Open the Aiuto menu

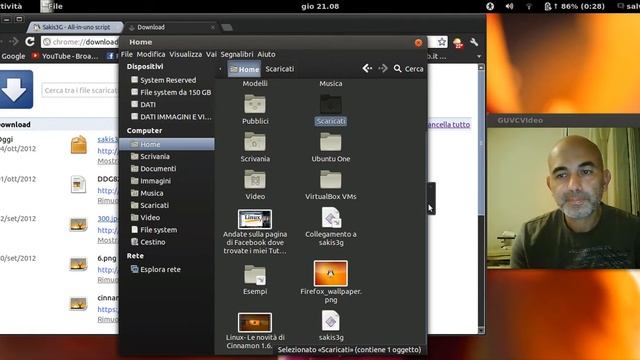pos(266,54)
